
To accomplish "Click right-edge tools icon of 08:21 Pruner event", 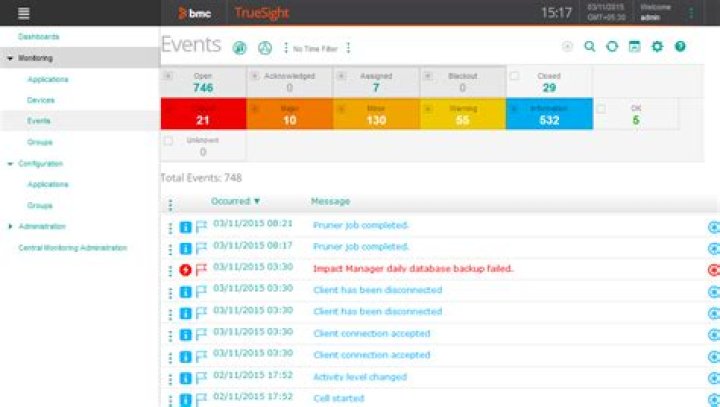I will [x=714, y=227].
